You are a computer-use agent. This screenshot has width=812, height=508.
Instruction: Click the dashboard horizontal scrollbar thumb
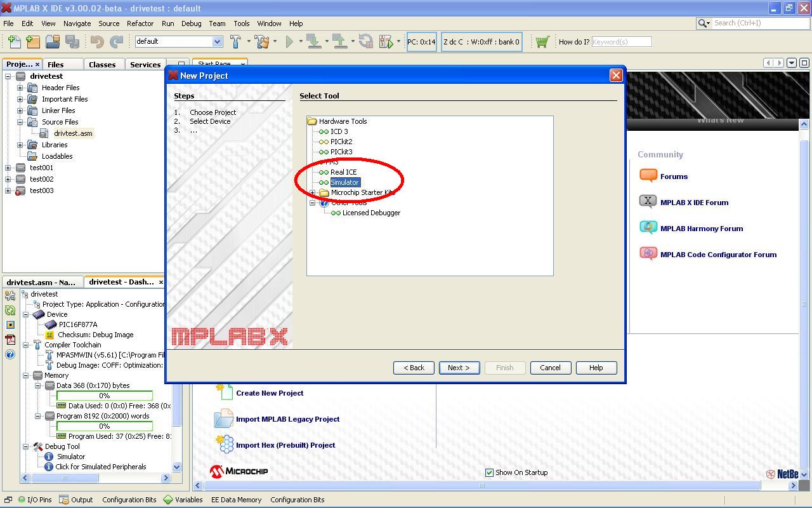(65, 478)
